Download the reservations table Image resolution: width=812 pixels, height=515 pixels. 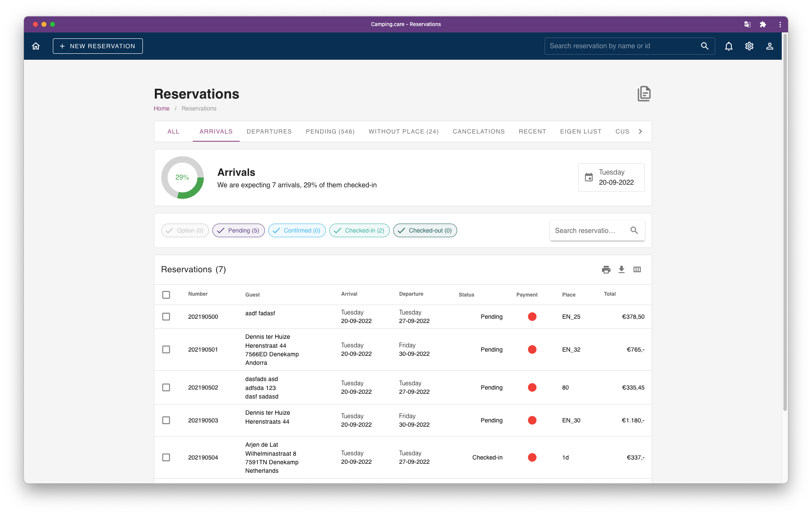click(621, 270)
